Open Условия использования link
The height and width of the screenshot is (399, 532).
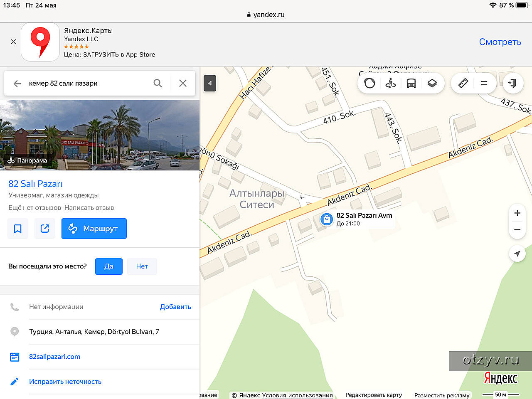point(298,395)
